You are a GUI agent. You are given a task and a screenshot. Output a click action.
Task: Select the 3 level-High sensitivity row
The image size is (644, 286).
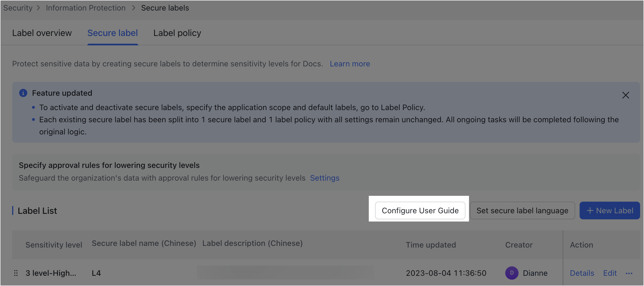51,273
